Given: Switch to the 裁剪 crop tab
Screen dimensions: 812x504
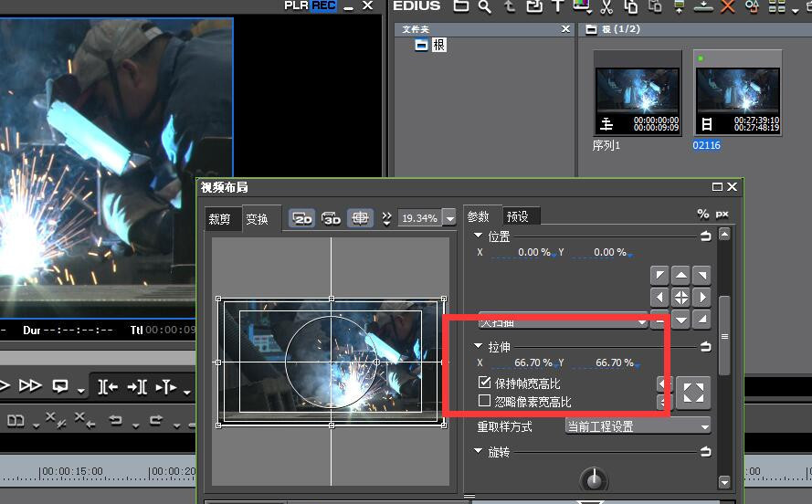Looking at the screenshot, I should coord(220,219).
